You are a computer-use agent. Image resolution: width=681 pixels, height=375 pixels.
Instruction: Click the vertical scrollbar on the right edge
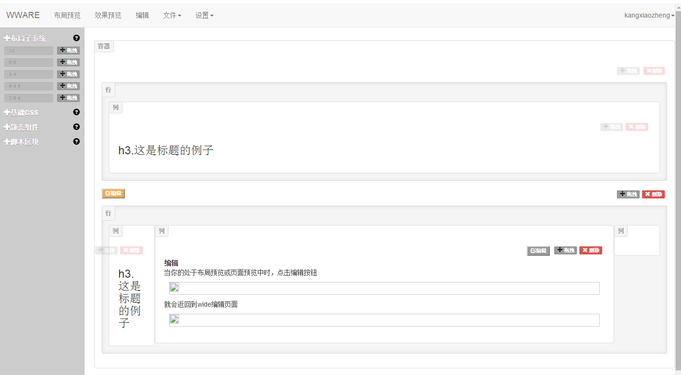[x=678, y=191]
